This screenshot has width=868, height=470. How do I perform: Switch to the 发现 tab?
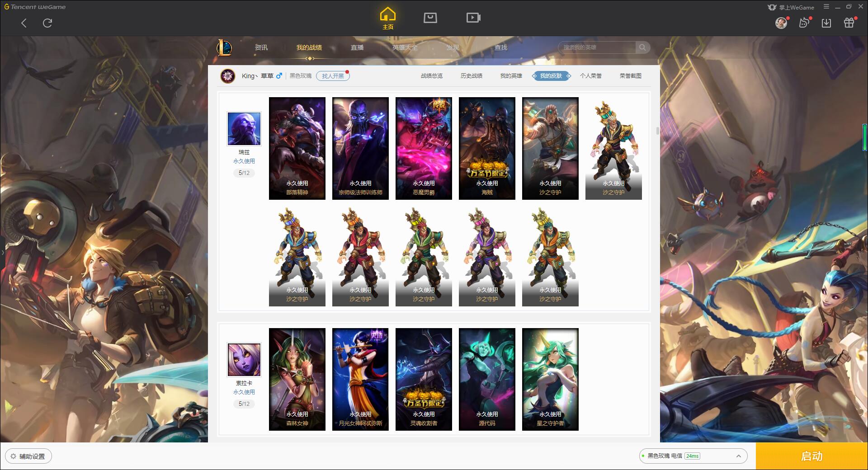click(x=453, y=47)
